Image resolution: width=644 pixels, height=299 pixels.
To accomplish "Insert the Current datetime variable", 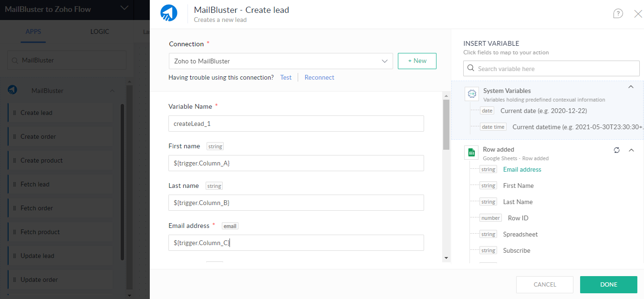I will [x=578, y=127].
